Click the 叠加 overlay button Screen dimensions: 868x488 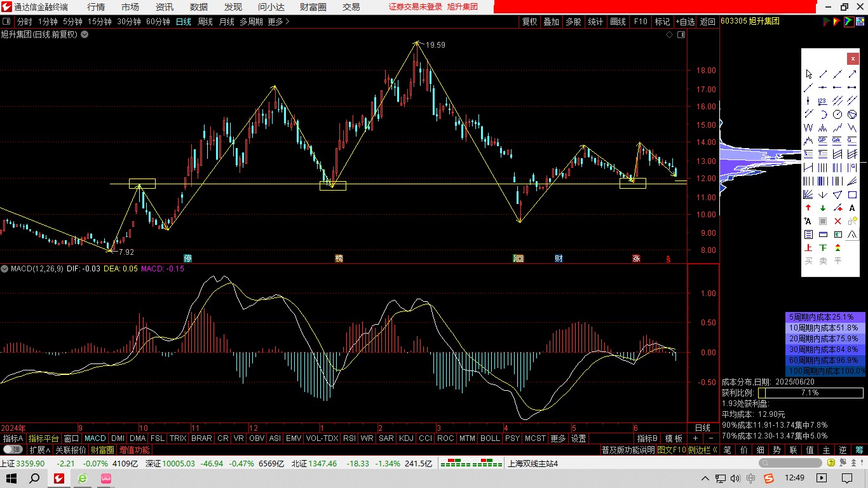pos(551,22)
